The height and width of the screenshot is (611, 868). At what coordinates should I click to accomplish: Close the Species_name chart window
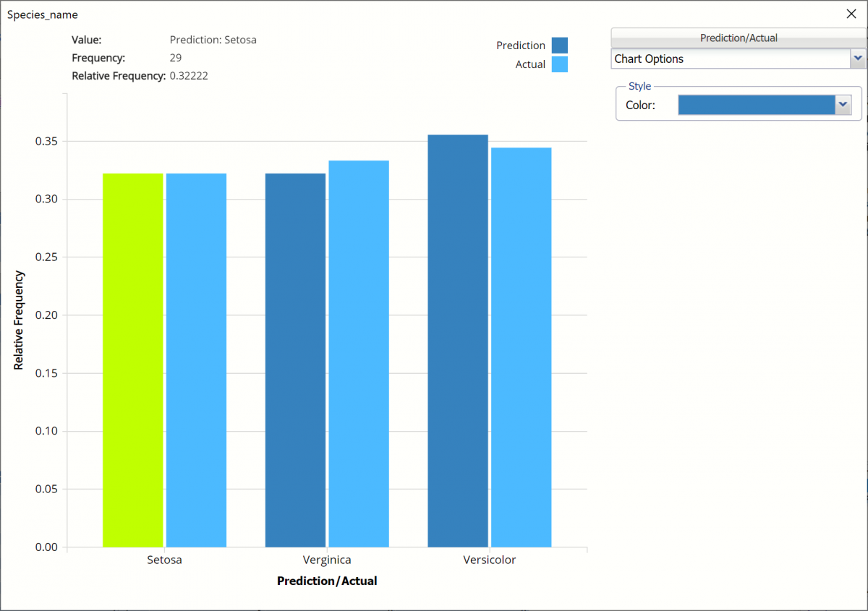coord(851,14)
